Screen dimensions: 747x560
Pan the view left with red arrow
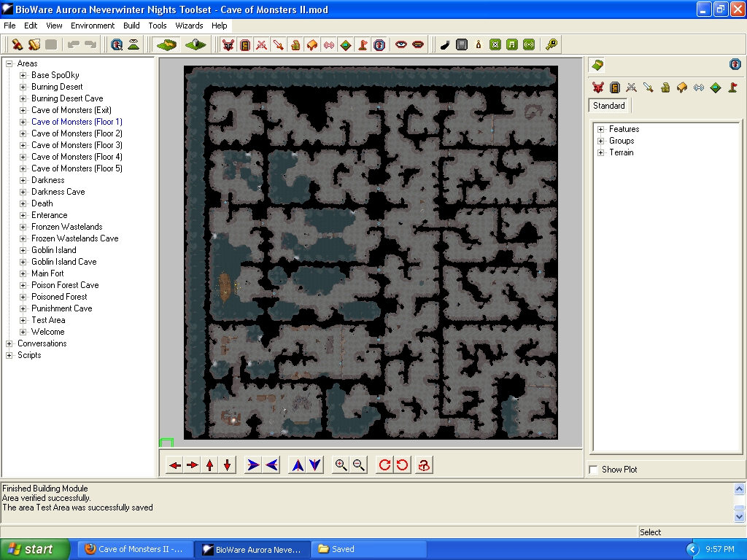tap(175, 465)
